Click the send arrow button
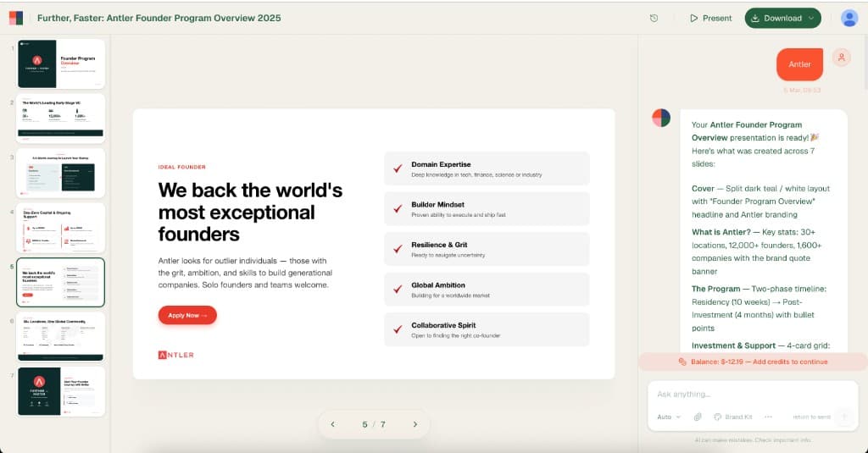Screen dimensions: 868x453 click(844, 417)
